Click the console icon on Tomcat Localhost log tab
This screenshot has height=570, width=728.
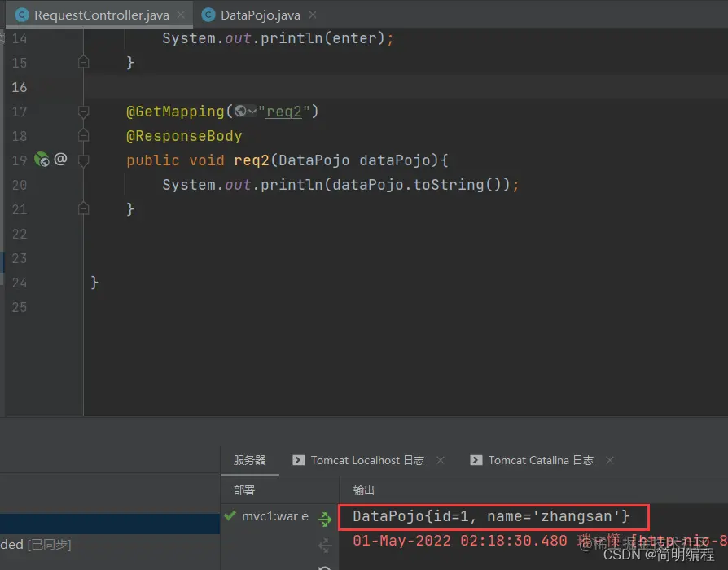click(x=299, y=460)
